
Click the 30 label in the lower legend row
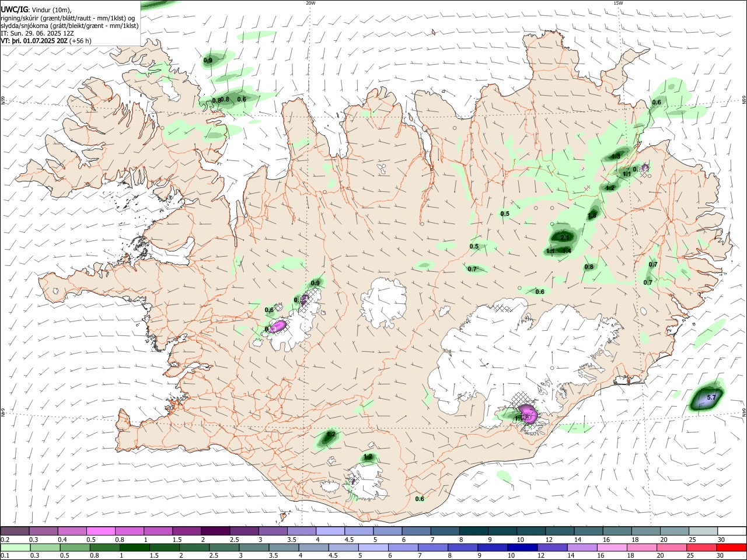(721, 555)
